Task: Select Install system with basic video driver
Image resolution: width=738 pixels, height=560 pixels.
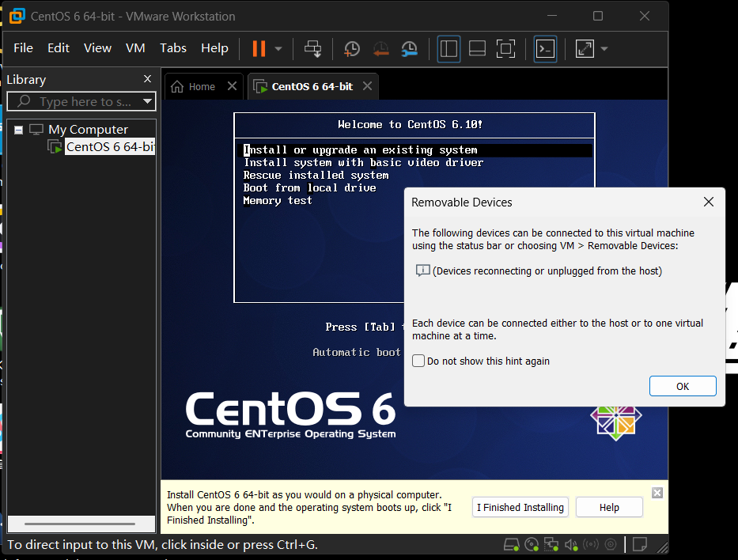Action: pos(363,163)
